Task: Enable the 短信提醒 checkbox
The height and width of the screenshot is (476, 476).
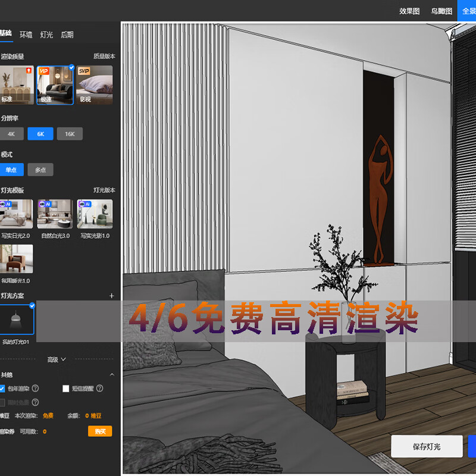Action: 66,389
